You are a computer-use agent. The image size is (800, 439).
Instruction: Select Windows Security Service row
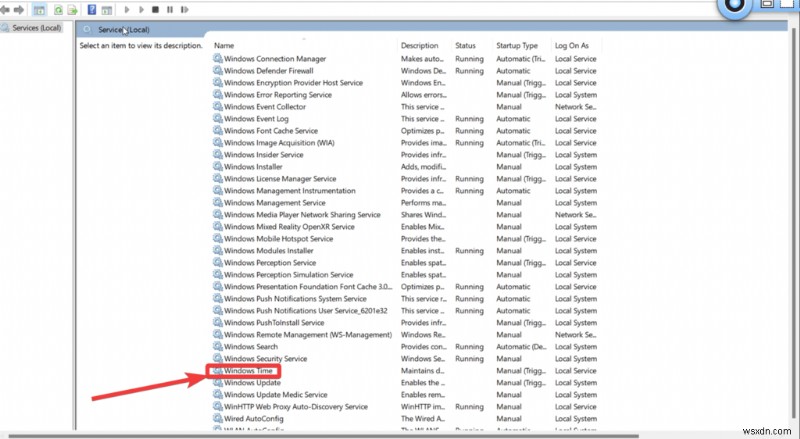tap(265, 359)
